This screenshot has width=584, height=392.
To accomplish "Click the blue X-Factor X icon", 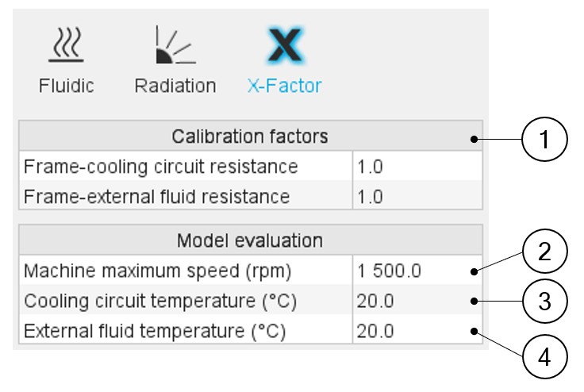I will click(284, 48).
